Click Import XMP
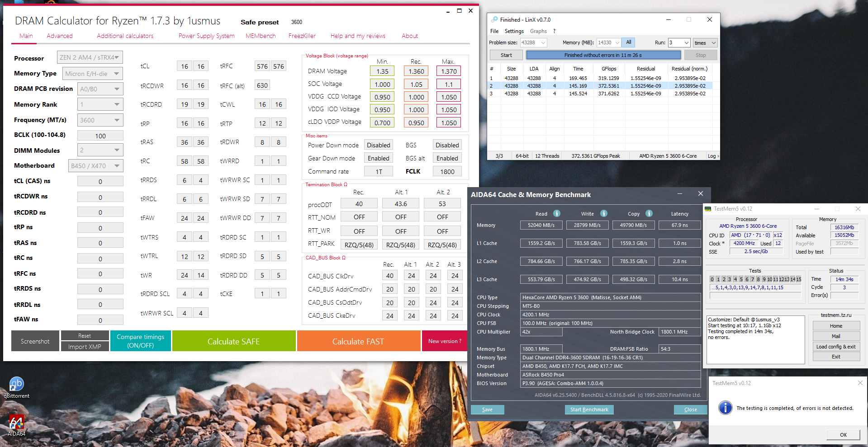Viewport: 868px width, 447px height. point(85,346)
